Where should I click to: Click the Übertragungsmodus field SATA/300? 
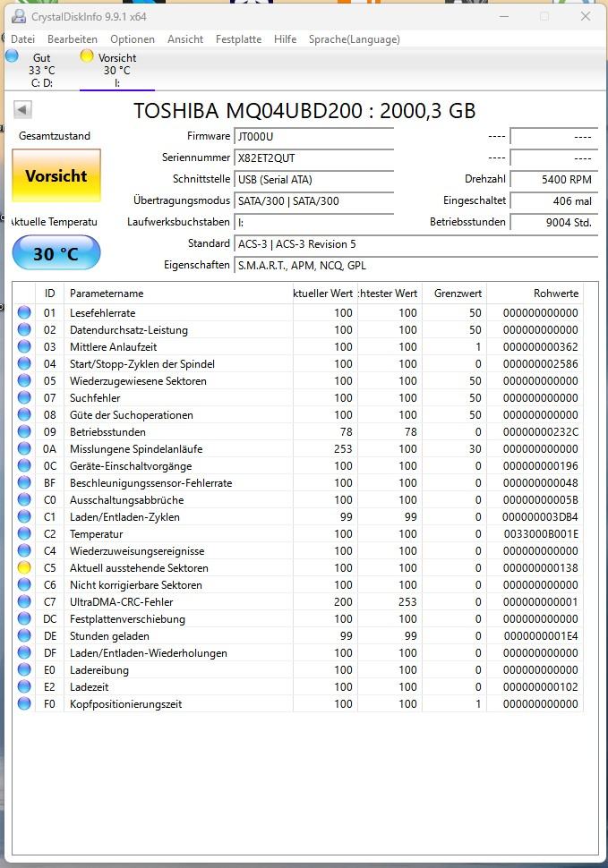314,201
